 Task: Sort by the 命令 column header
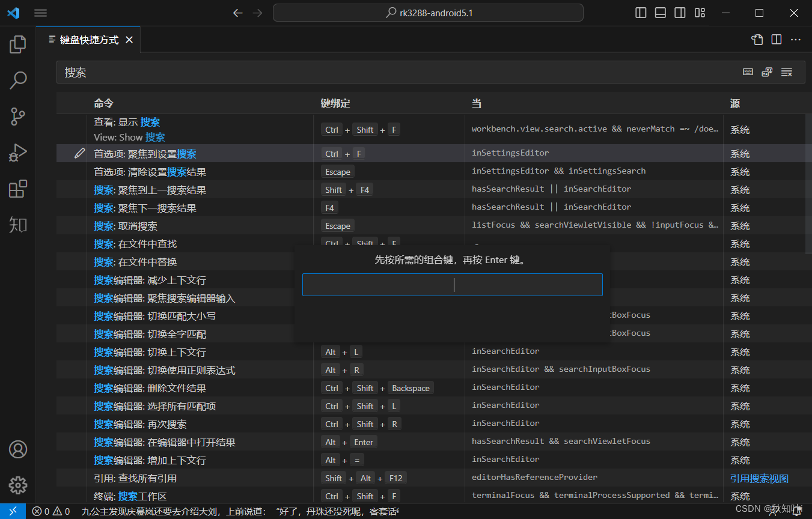(x=103, y=103)
